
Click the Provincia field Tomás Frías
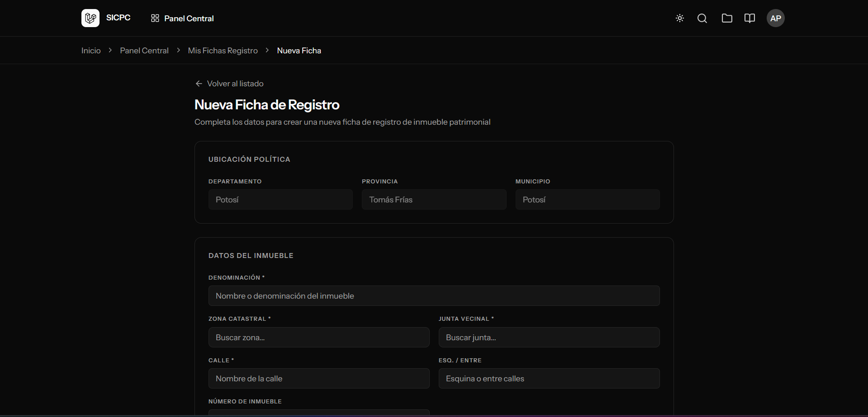pos(434,200)
